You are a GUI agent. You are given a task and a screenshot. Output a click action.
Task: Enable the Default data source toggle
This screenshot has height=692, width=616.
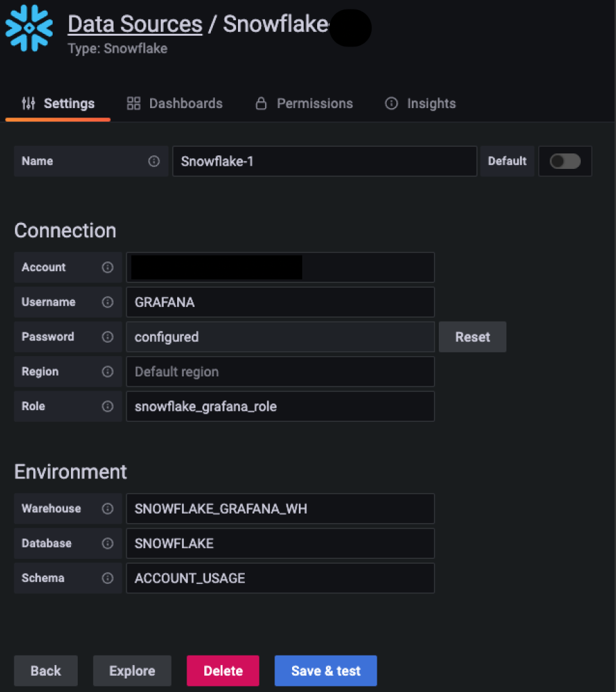(x=565, y=161)
